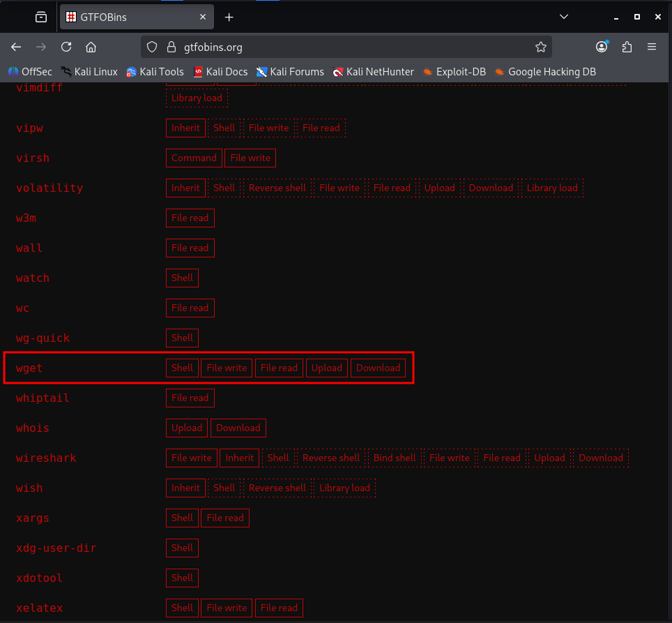Click the virsh File write tag
Image resolution: width=672 pixels, height=623 pixels.
[250, 158]
